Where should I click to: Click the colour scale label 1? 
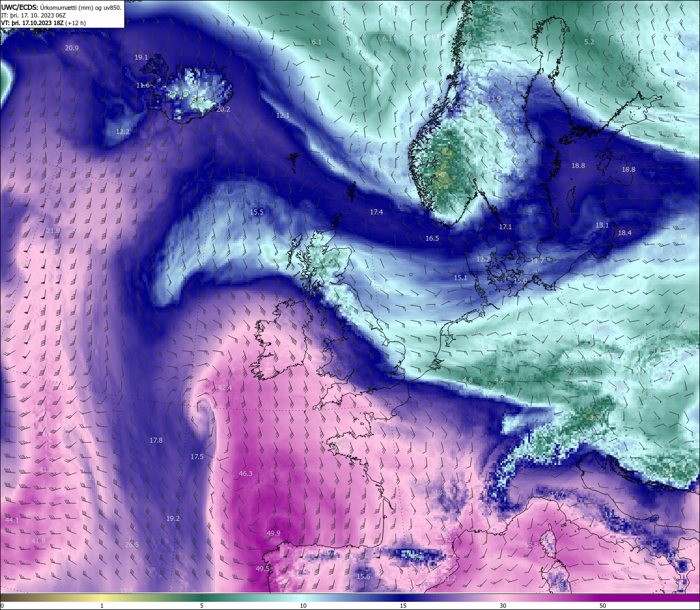[102, 606]
